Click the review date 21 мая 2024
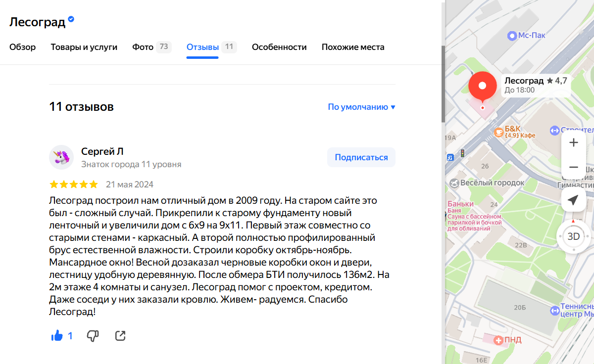 (x=130, y=184)
